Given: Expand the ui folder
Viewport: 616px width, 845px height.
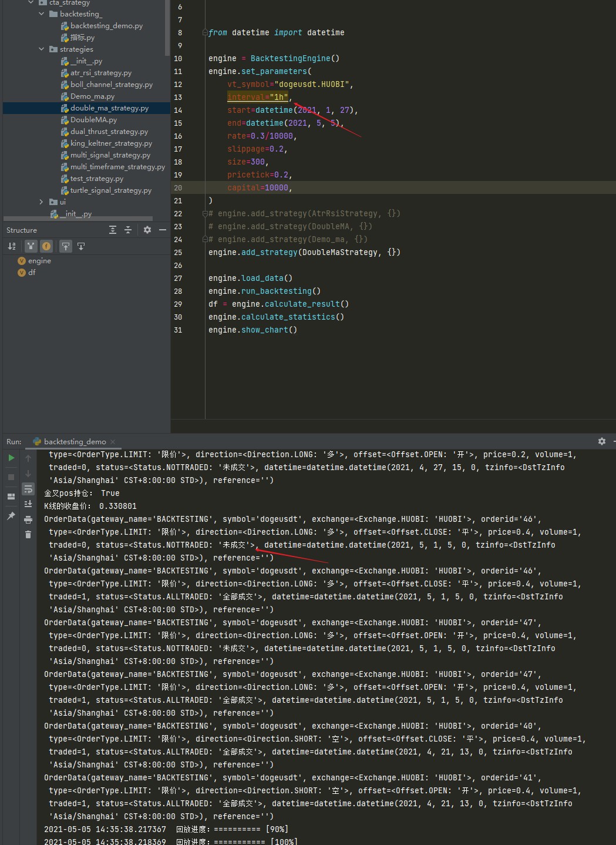Looking at the screenshot, I should pos(42,202).
